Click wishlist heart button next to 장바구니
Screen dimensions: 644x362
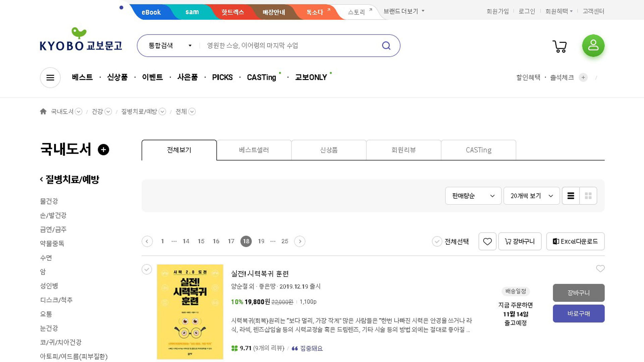click(x=487, y=241)
